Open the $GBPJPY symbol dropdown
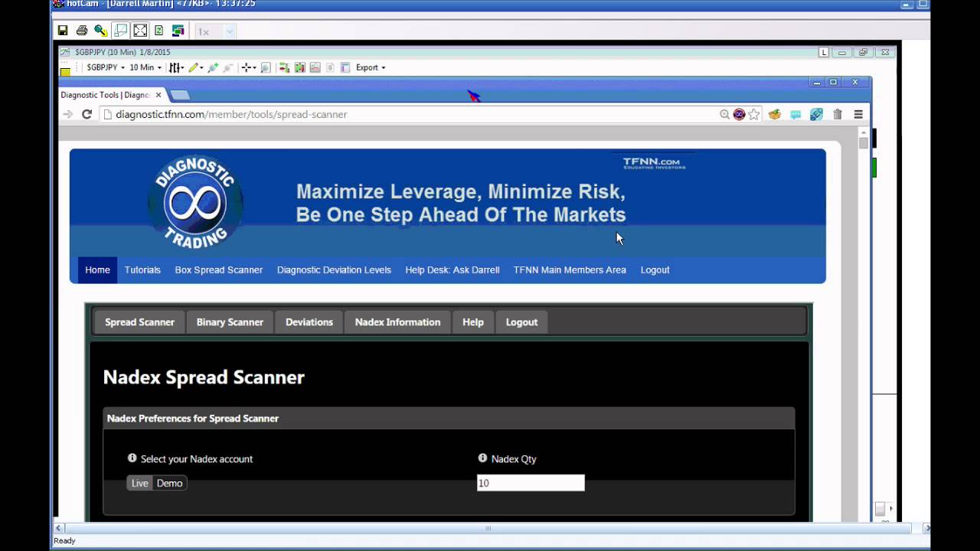 point(106,67)
